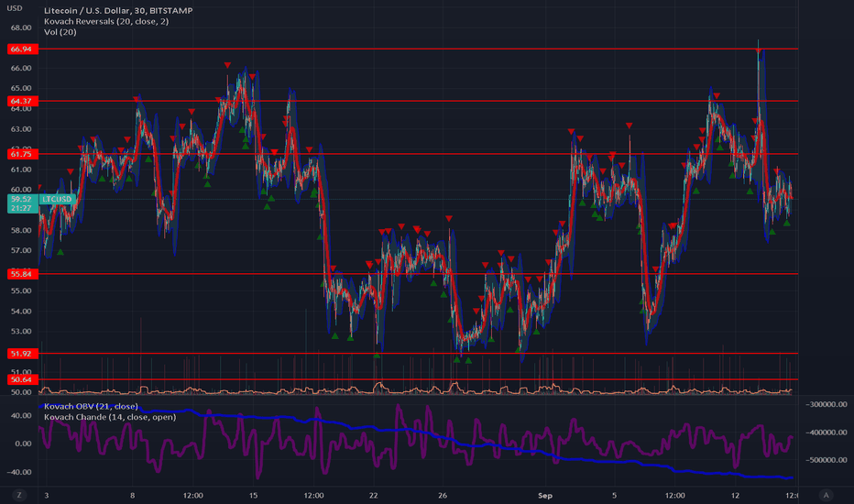Click the 65.00 price axis value
Image resolution: width=854 pixels, height=504 pixels.
point(21,88)
